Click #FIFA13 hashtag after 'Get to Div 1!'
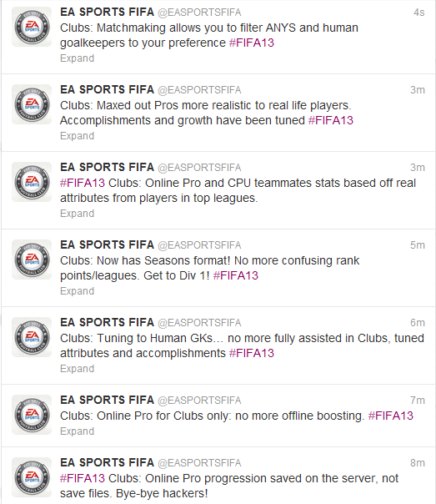Screen dimensions: 436x504 click(x=236, y=276)
